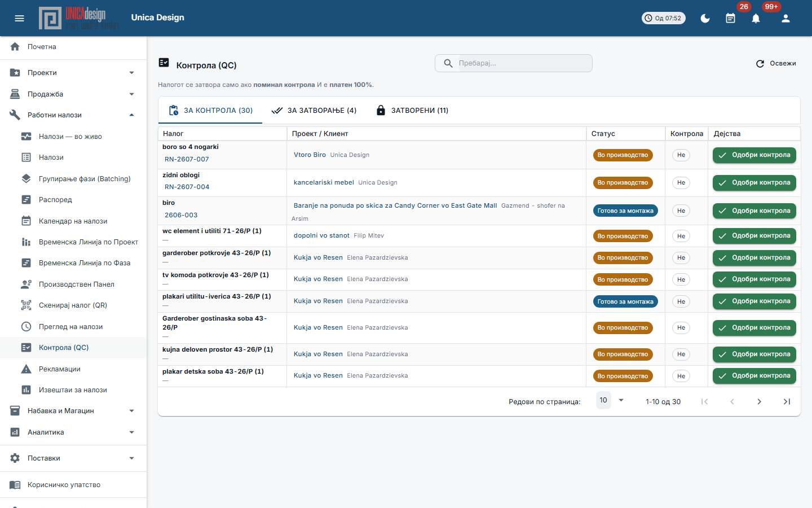This screenshot has width=812, height=508.
Task: Open user account profile icon
Action: pos(785,18)
